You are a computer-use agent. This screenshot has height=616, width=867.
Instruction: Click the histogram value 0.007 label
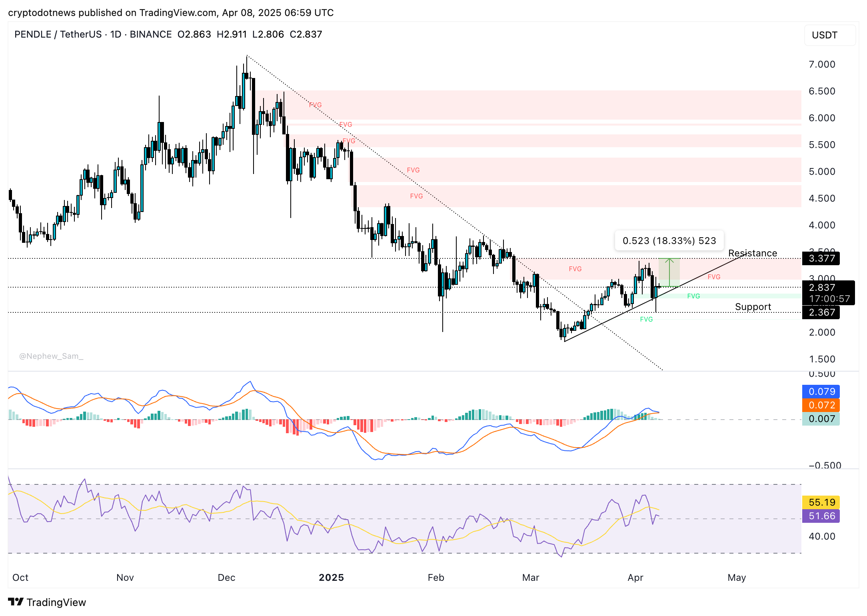(821, 419)
